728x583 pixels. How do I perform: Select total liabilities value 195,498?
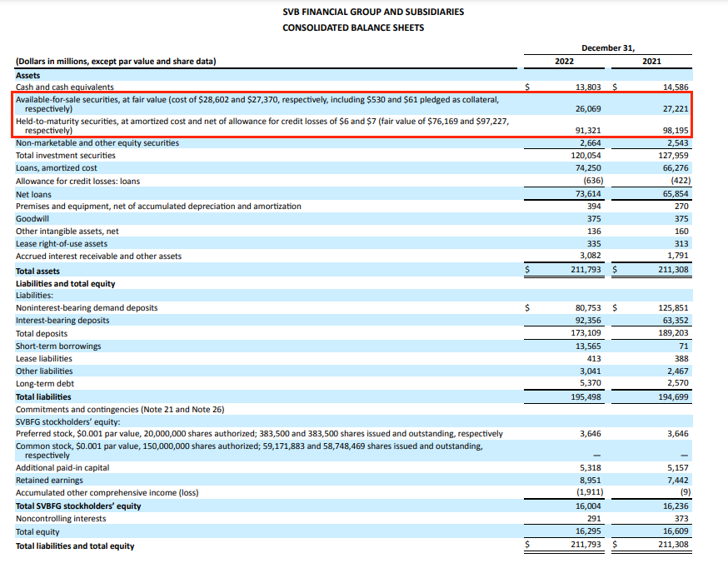click(586, 397)
